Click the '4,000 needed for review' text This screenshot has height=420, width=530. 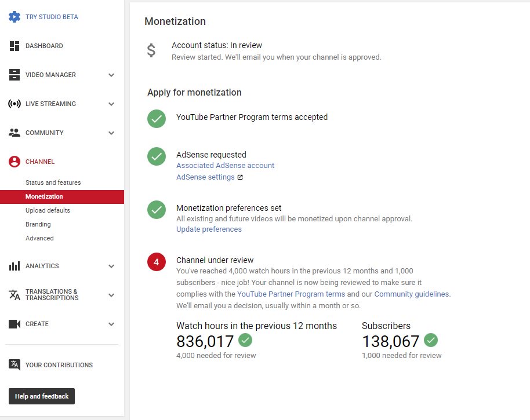(216, 356)
